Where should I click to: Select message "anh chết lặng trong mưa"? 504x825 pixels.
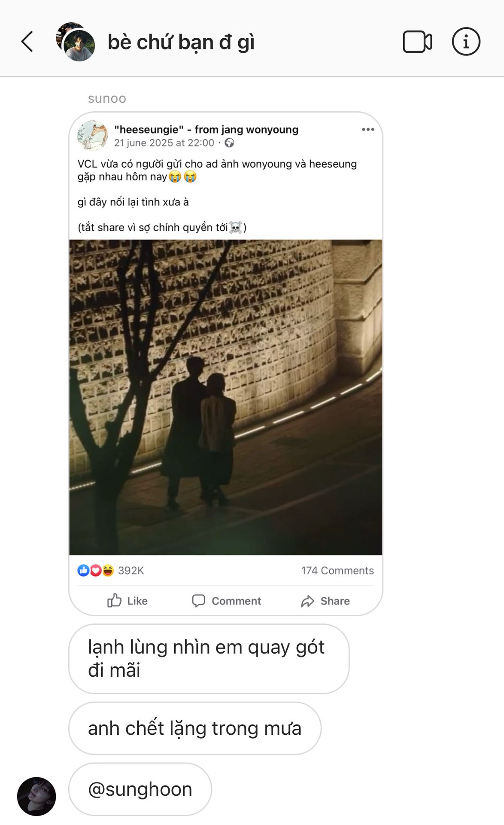tap(195, 728)
